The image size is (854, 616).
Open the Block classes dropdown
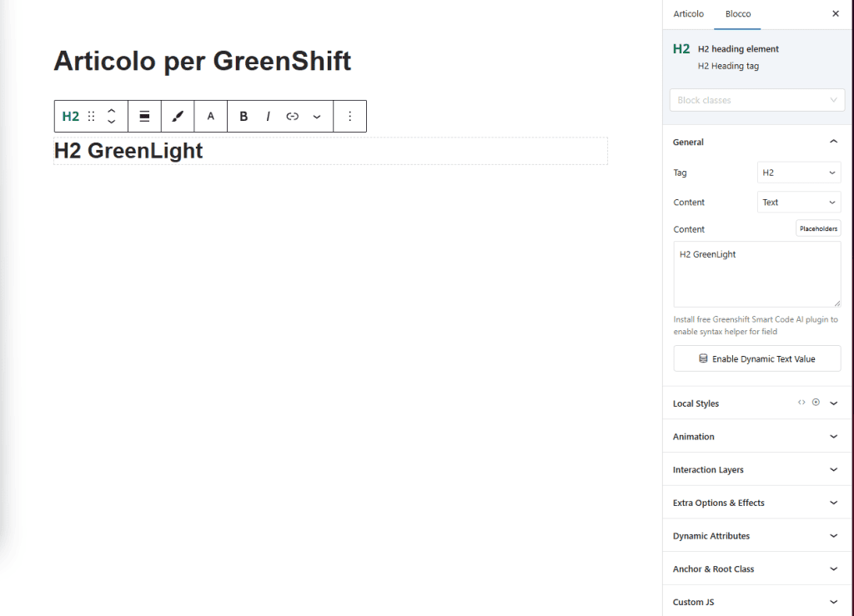[x=757, y=100]
